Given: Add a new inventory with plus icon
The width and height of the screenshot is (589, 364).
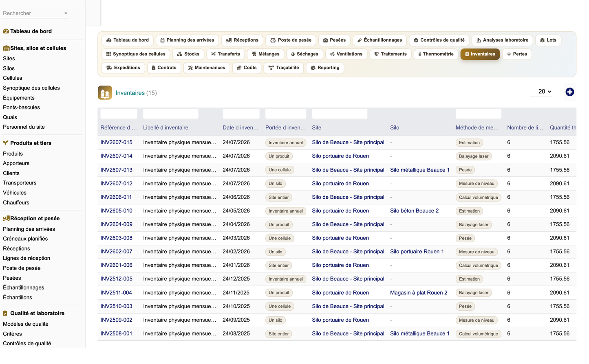Looking at the screenshot, I should point(569,92).
